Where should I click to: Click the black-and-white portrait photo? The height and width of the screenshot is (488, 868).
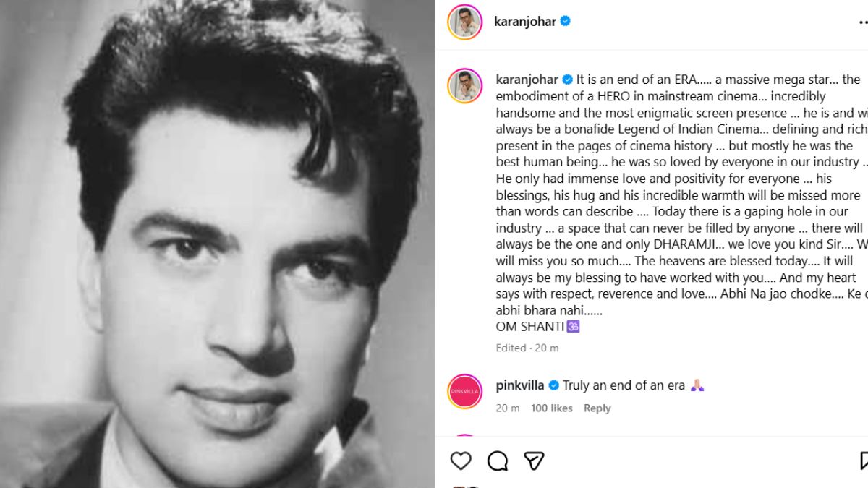(x=217, y=244)
